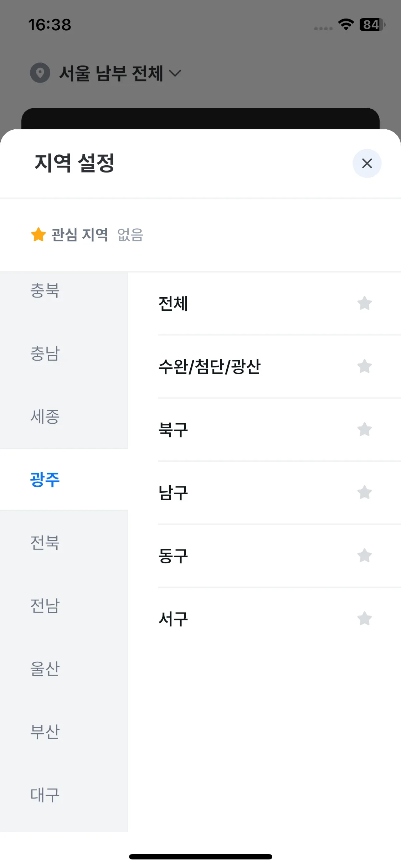Tap the chevron next to 서울 남부 전체
This screenshot has width=401, height=868.
pyautogui.click(x=175, y=73)
